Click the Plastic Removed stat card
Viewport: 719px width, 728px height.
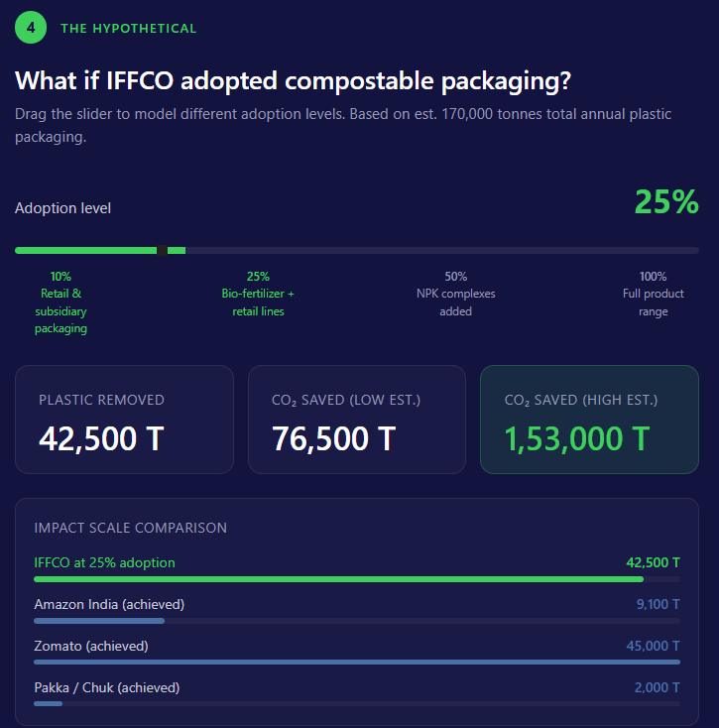pyautogui.click(x=124, y=420)
